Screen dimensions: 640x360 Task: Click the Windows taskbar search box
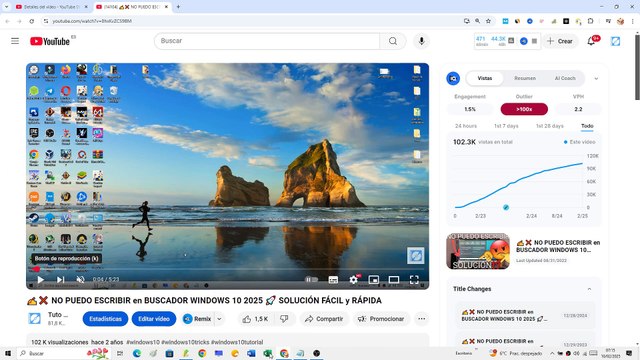pos(63,353)
